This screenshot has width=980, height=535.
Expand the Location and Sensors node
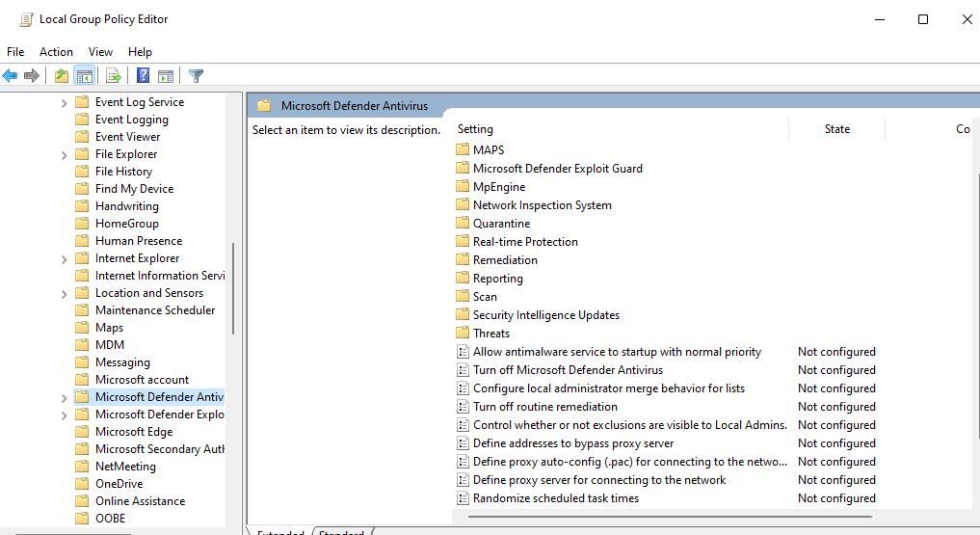tap(64, 294)
